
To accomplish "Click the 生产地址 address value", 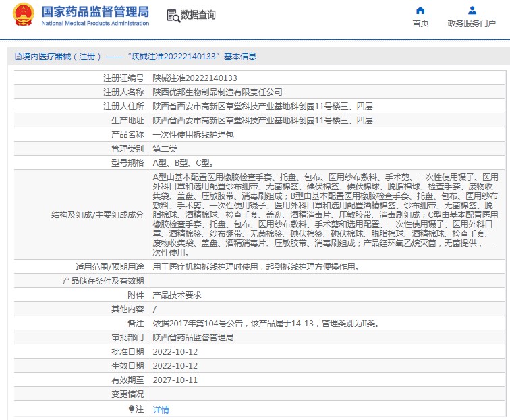I will [x=262, y=121].
